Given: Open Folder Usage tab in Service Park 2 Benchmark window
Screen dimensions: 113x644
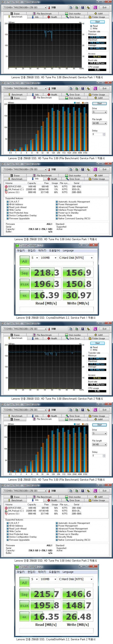Looking at the screenshot, I should pos(97,339).
